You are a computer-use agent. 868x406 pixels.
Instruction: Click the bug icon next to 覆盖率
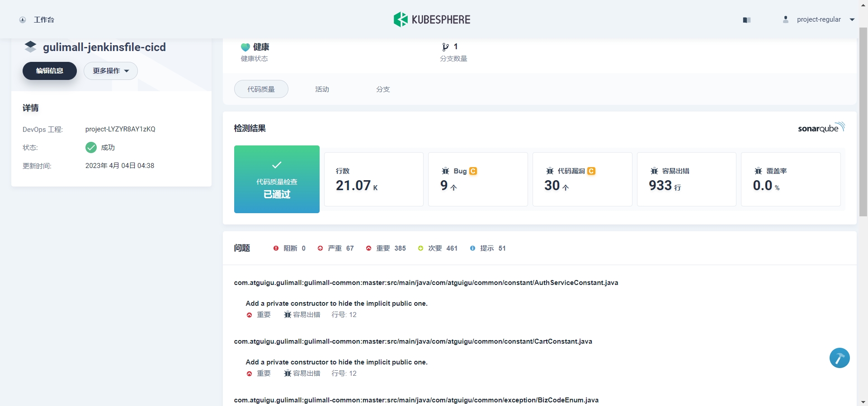click(758, 171)
